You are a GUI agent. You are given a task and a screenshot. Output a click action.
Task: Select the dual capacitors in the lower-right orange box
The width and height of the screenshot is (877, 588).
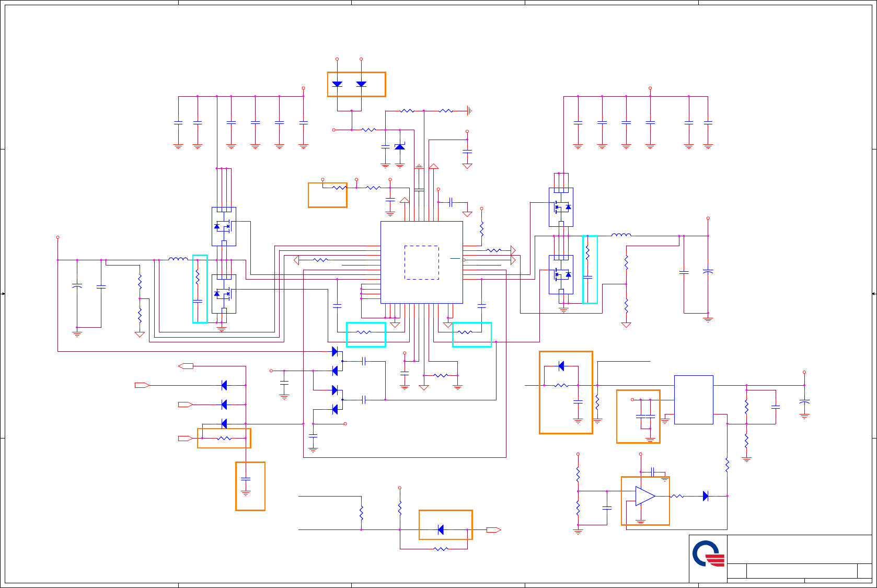[x=645, y=416]
